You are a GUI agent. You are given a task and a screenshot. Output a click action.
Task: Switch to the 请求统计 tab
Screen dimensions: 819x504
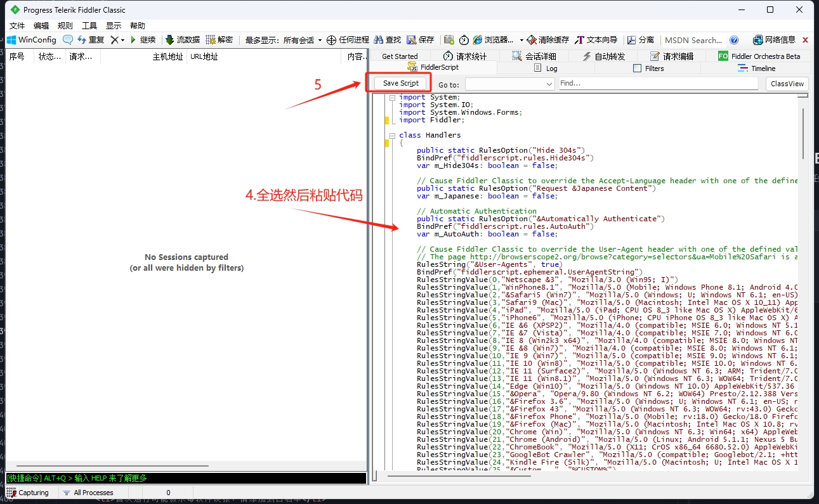click(465, 56)
